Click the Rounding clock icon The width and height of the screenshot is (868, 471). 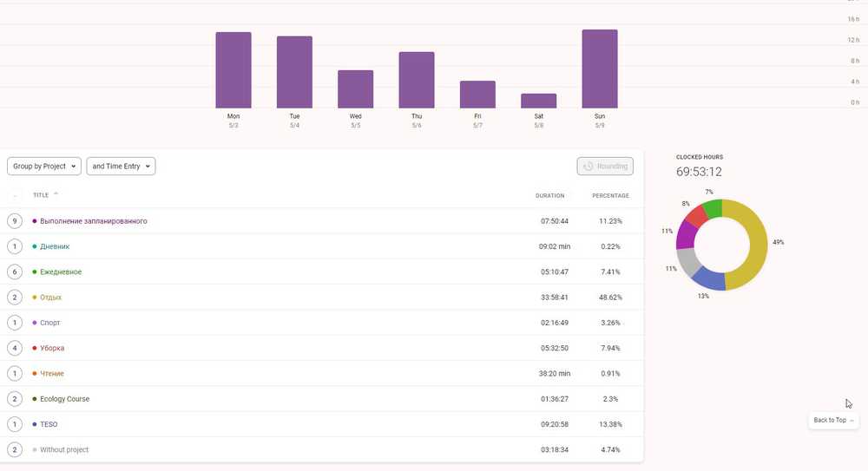589,167
